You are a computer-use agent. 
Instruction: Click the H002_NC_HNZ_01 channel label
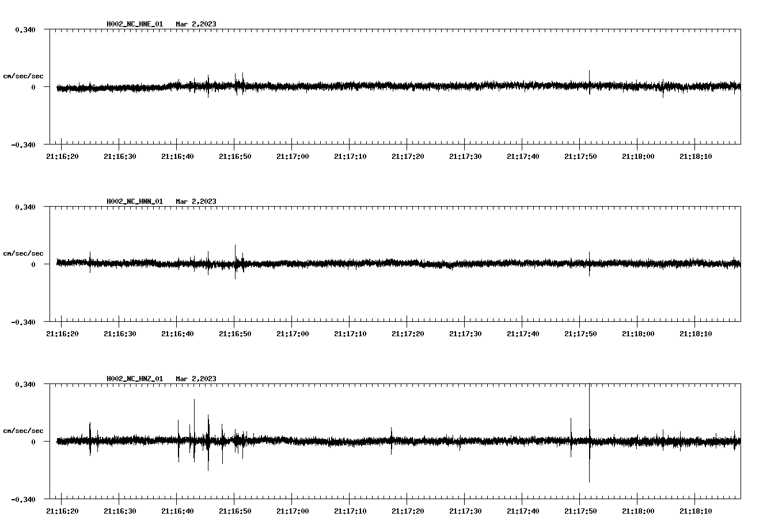[134, 379]
